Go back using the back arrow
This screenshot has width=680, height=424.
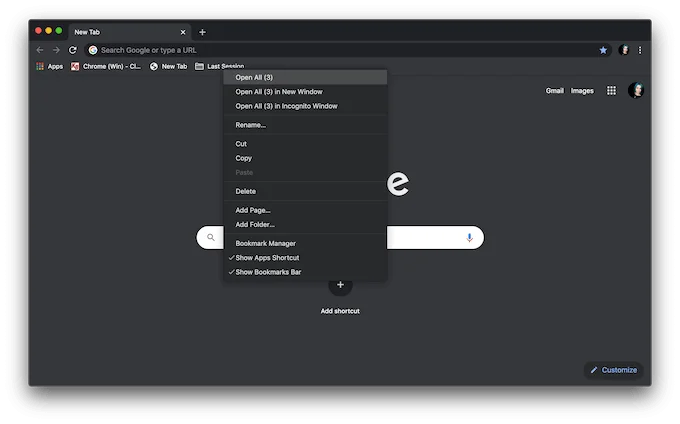[x=40, y=50]
